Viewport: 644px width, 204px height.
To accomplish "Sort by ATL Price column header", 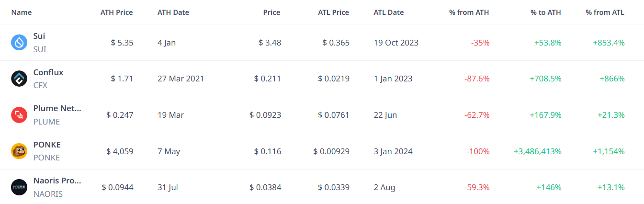I will [334, 12].
